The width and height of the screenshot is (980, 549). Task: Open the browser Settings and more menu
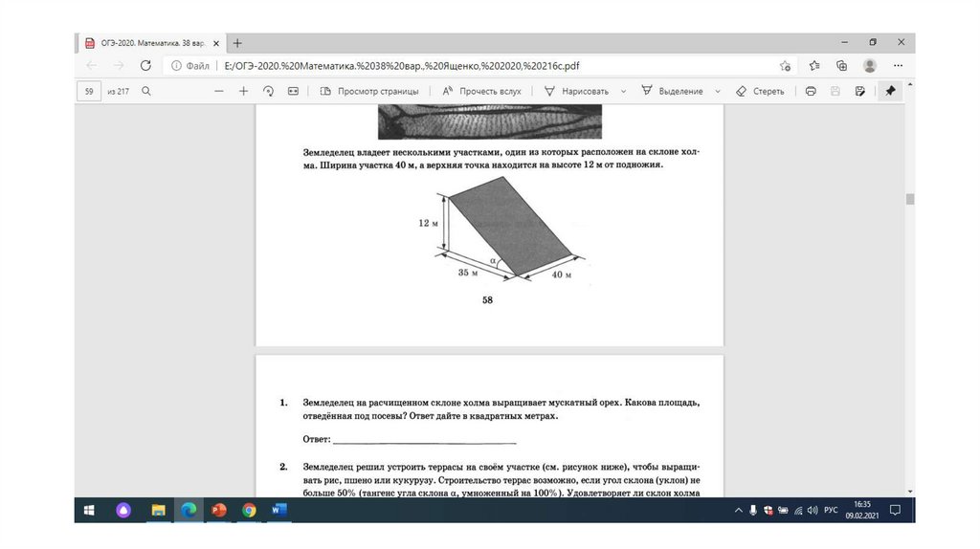898,66
